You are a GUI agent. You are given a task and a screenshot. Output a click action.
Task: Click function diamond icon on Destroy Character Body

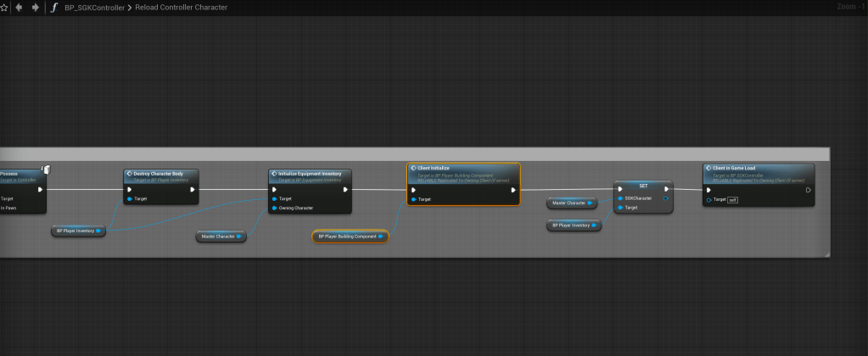coord(130,174)
